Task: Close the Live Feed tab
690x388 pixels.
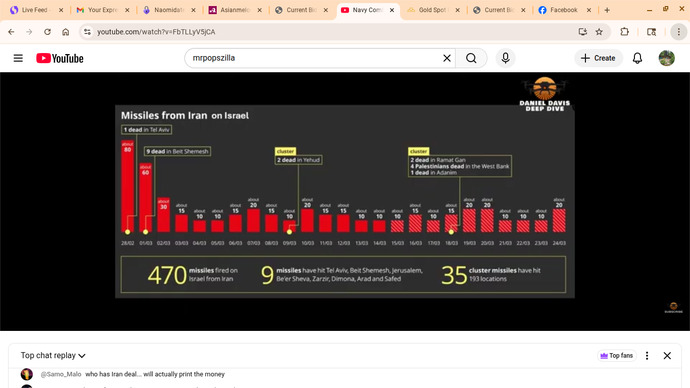Action: point(61,10)
